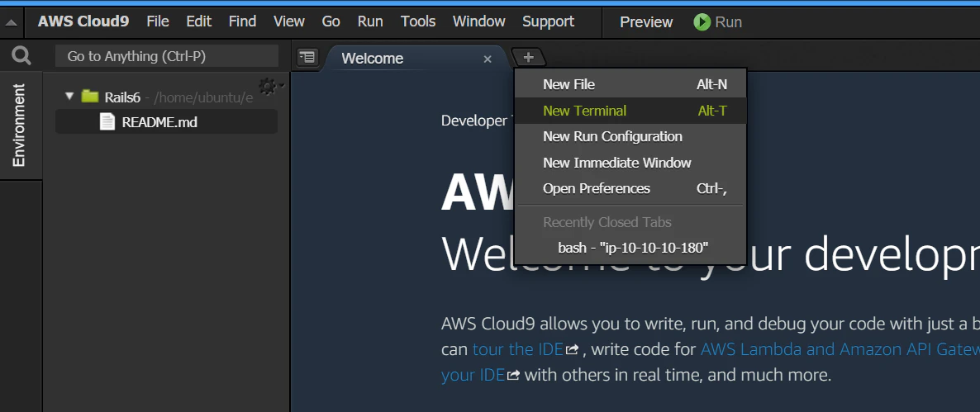The width and height of the screenshot is (980, 412).
Task: Open the tab list pane menu icon
Action: tap(307, 58)
